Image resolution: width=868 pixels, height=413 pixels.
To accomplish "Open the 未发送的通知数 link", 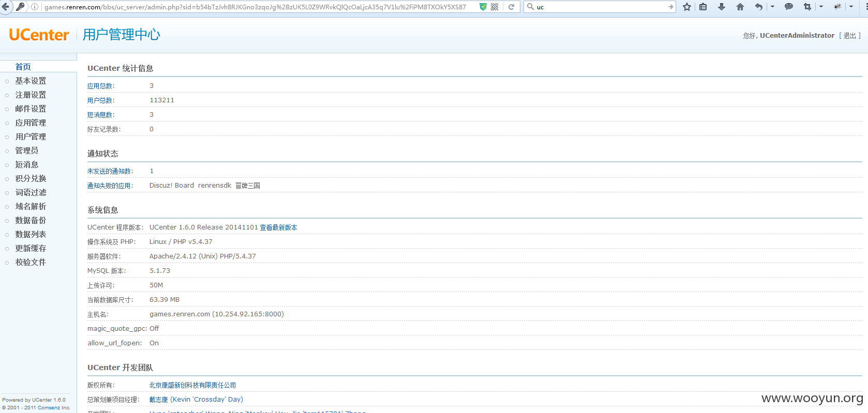I will pos(109,171).
